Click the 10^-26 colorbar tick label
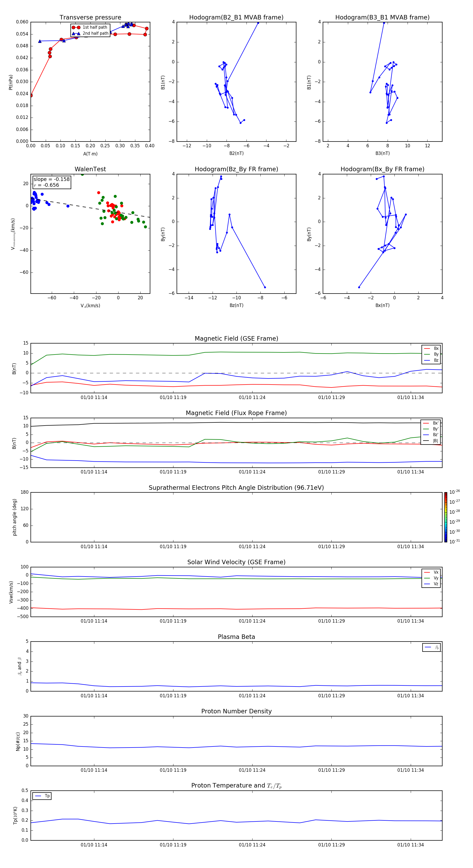 [455, 492]
